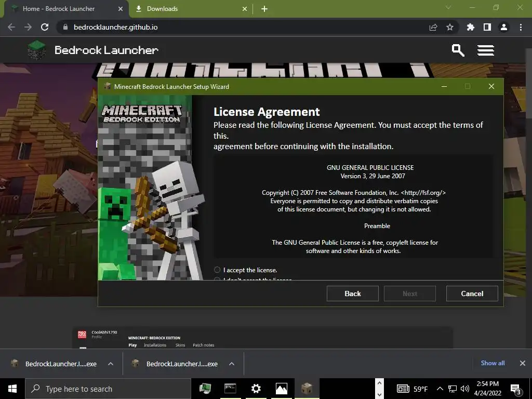Screen dimensions: 532x399
Task: Open the volume control in the tray
Action: click(x=465, y=389)
